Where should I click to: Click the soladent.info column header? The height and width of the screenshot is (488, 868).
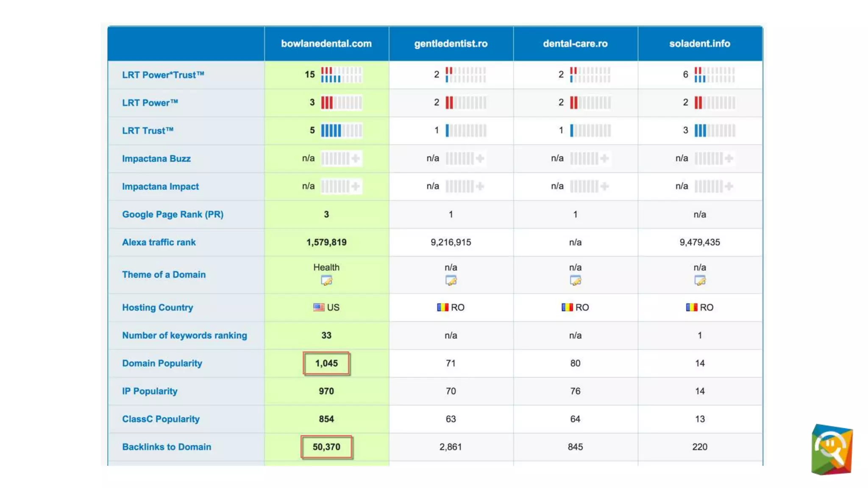point(699,44)
